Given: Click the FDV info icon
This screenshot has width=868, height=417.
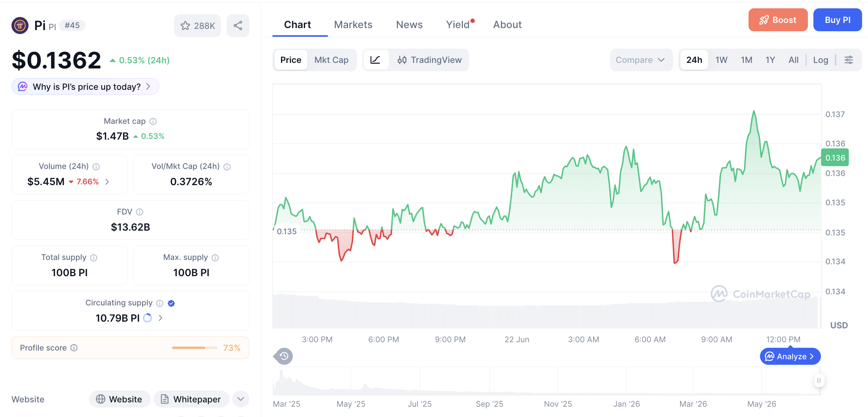Looking at the screenshot, I should (x=140, y=212).
